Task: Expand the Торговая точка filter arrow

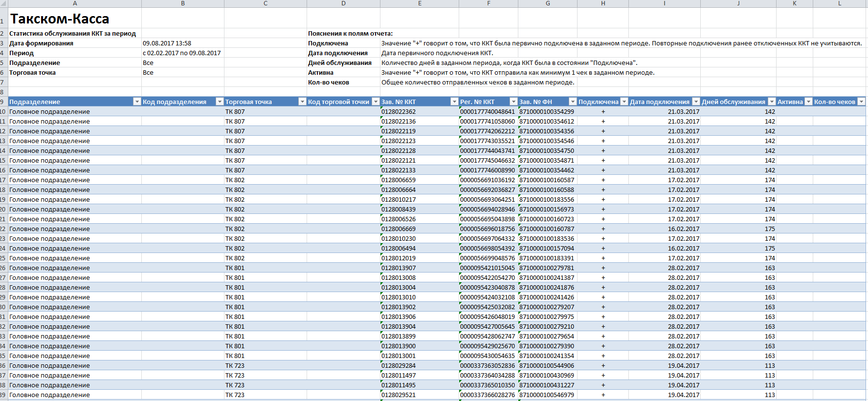Action: [302, 102]
